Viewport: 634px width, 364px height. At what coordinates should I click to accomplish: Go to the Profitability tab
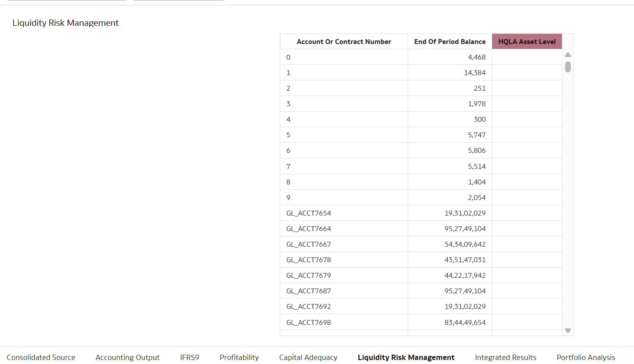click(239, 357)
